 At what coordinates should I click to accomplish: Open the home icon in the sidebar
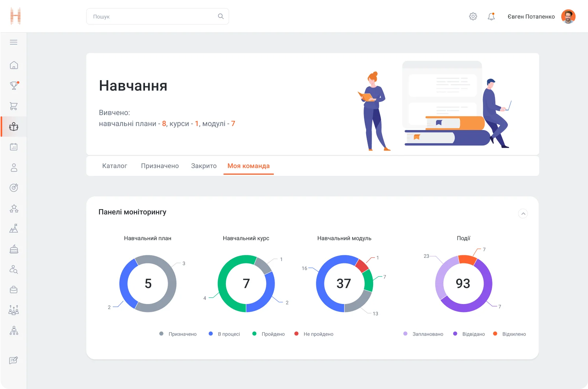(x=14, y=65)
